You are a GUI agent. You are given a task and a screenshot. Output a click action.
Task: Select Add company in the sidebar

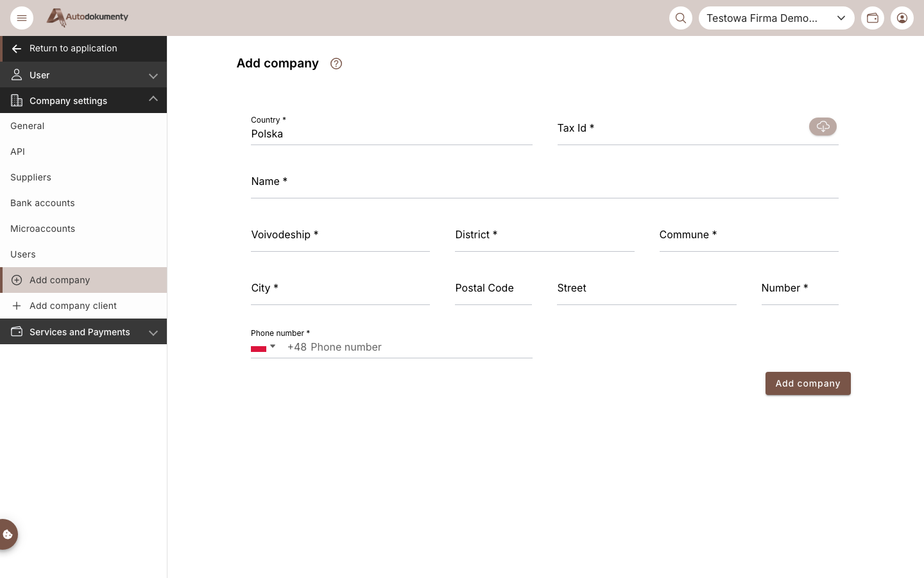[83, 280]
